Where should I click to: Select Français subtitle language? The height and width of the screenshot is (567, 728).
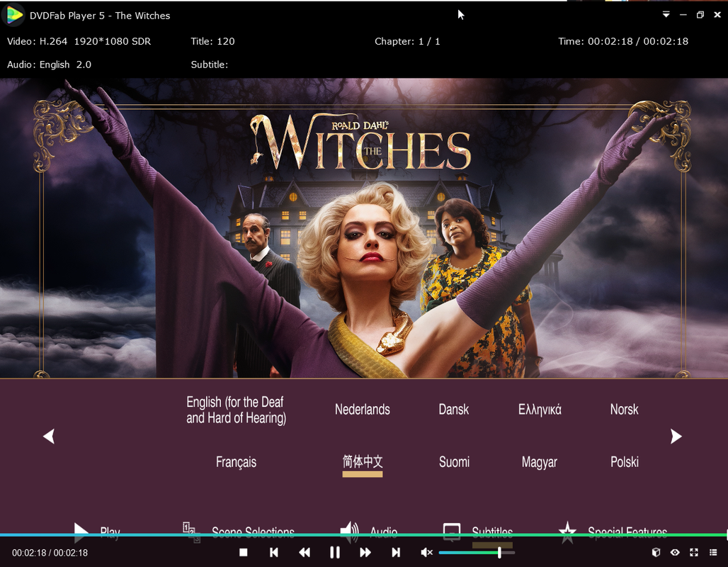tap(236, 462)
